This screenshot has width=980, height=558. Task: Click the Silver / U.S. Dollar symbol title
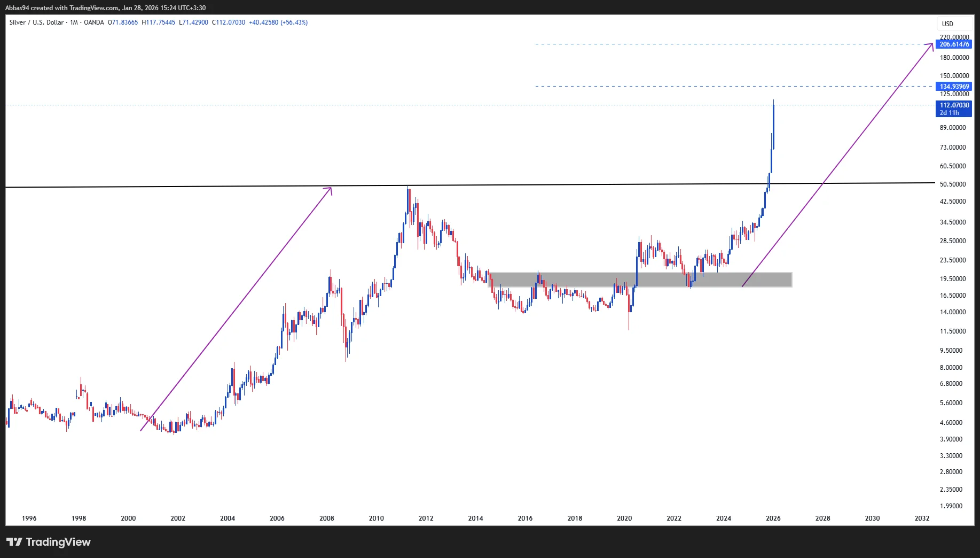[36, 22]
